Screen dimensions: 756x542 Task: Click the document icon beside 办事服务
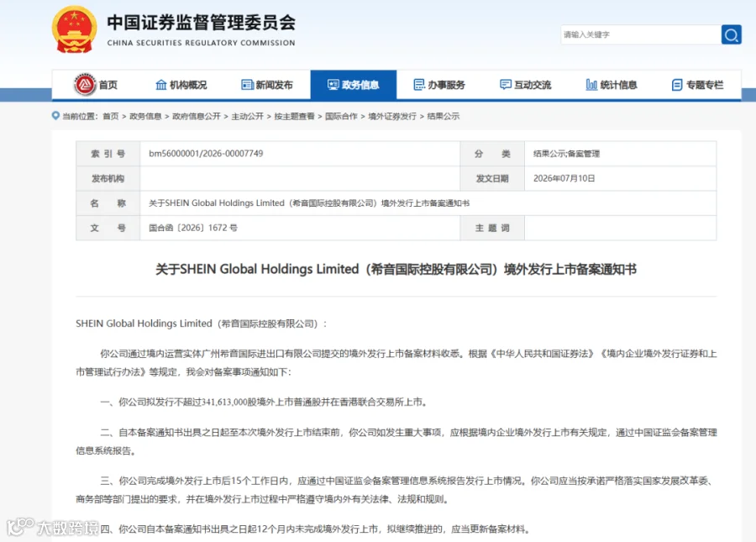click(x=419, y=85)
